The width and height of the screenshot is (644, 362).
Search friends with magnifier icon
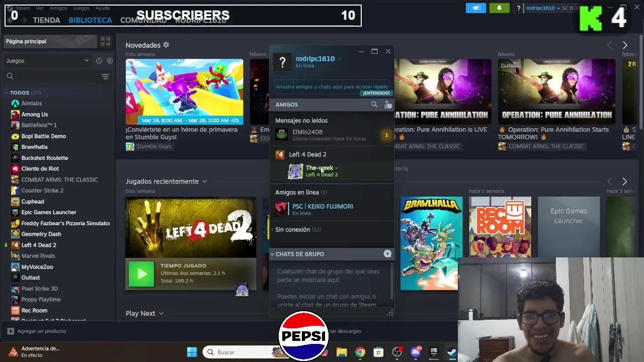[x=374, y=105]
